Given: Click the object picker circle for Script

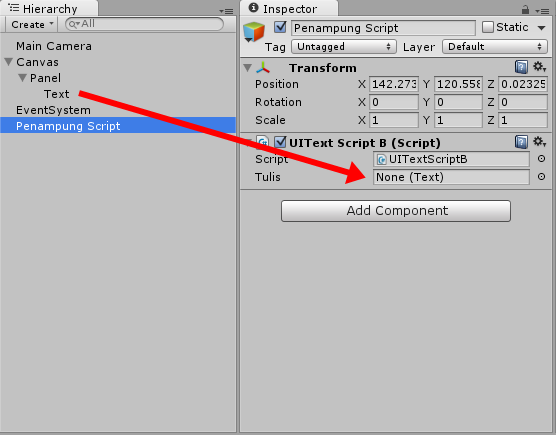Looking at the screenshot, I should pyautogui.click(x=541, y=159).
